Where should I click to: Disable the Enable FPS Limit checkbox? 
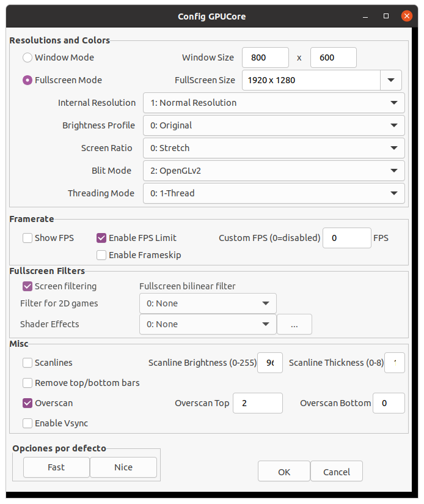(101, 238)
